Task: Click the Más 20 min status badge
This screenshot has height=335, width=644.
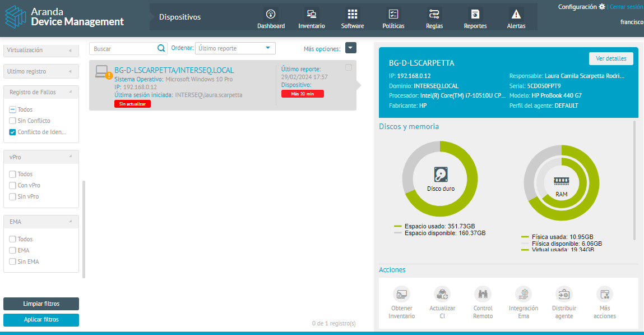Action: point(303,94)
